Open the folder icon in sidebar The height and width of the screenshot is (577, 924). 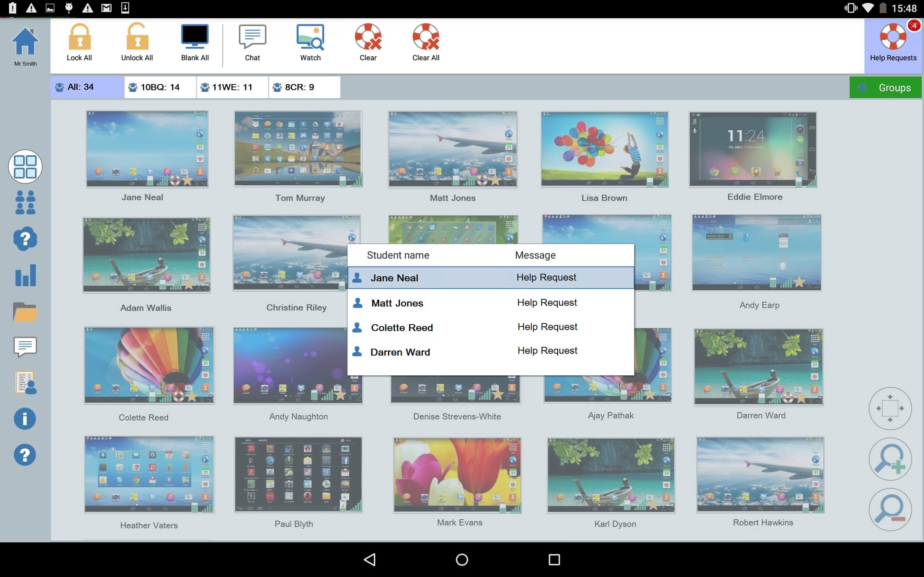[x=25, y=312]
